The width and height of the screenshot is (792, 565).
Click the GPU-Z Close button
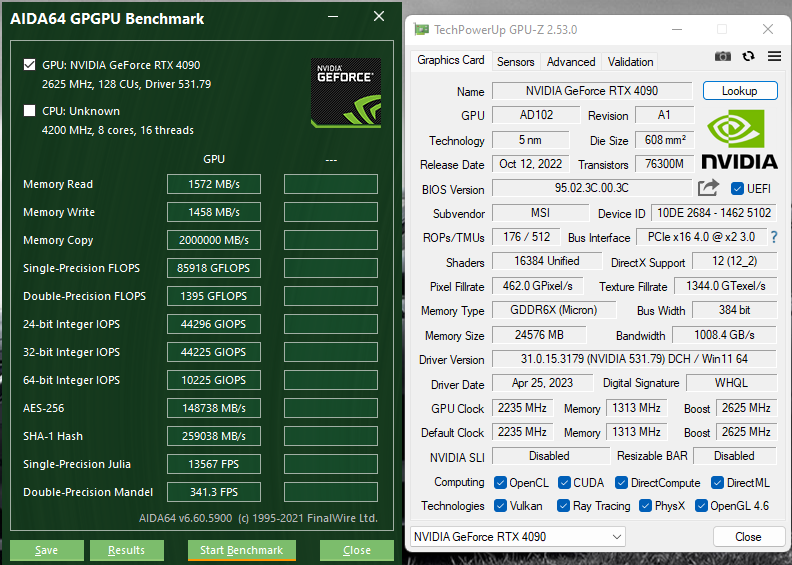[x=748, y=537]
